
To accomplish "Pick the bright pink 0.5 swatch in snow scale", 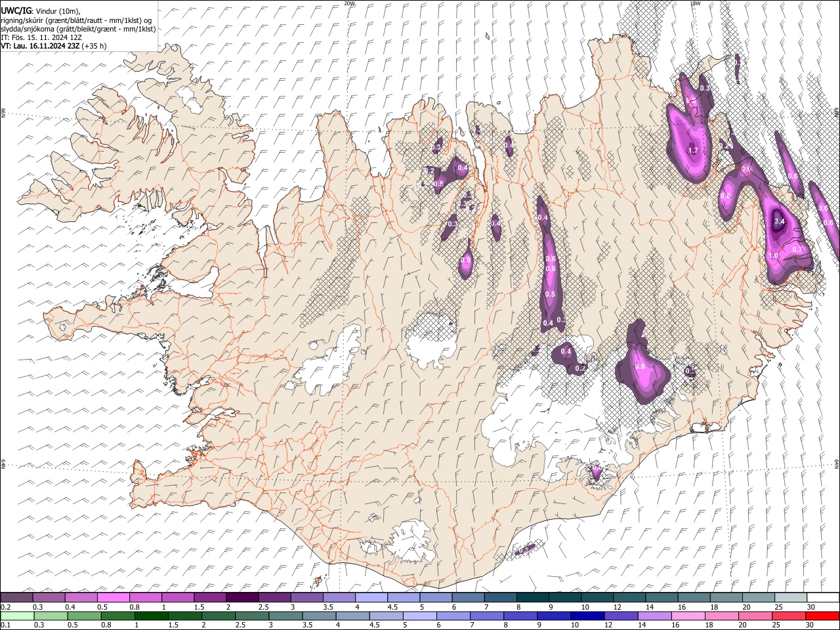I will (x=113, y=597).
